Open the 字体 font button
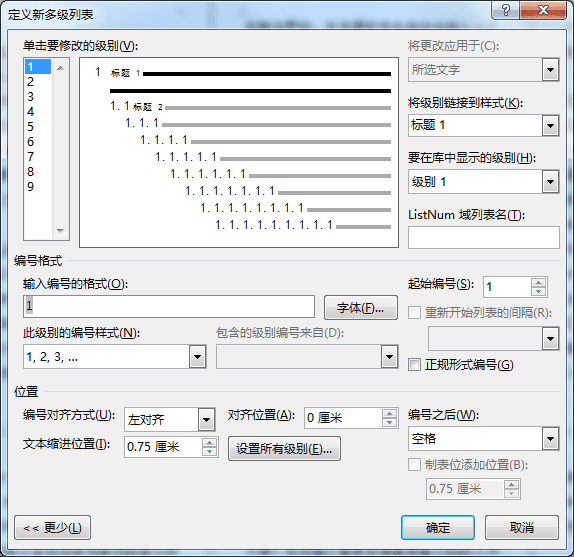Viewport: 574px width, 557px height. pyautogui.click(x=361, y=307)
